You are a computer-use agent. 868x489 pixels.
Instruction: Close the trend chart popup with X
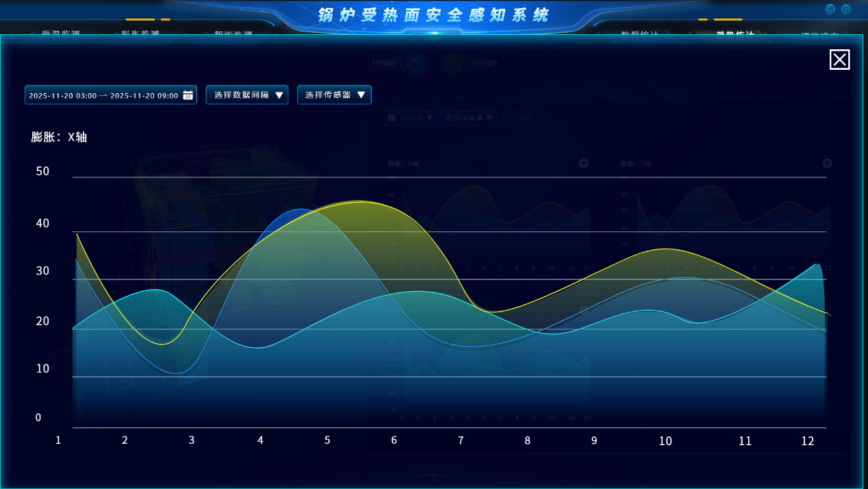839,60
